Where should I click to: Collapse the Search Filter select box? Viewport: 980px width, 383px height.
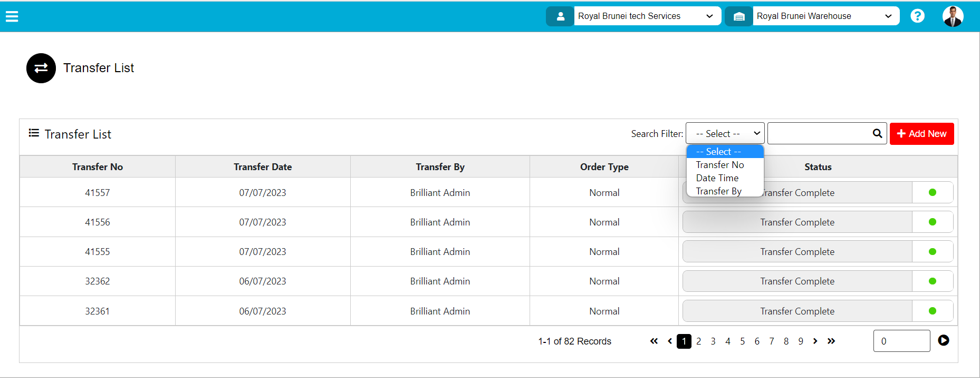pyautogui.click(x=725, y=134)
